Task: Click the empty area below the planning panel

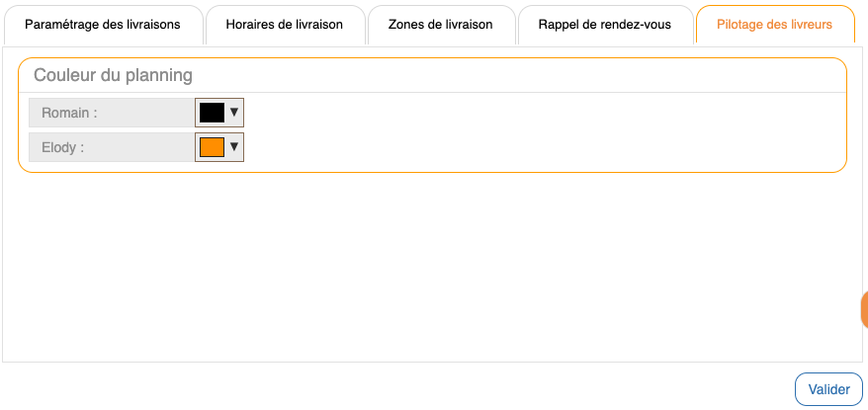Action: tap(432, 267)
